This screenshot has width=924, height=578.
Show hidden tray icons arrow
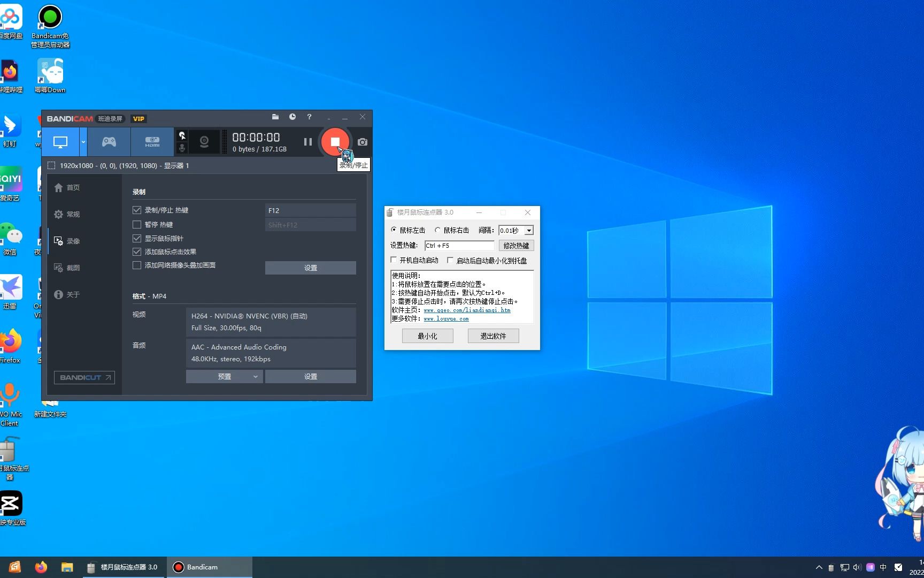tap(819, 567)
